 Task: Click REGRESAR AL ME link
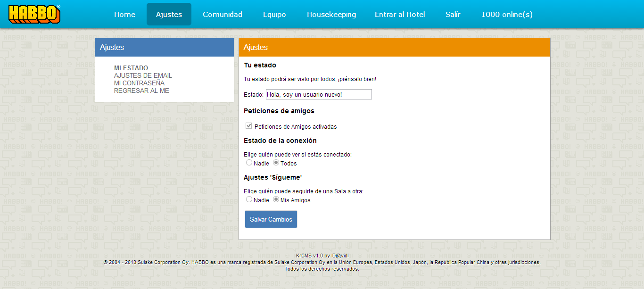point(141,91)
